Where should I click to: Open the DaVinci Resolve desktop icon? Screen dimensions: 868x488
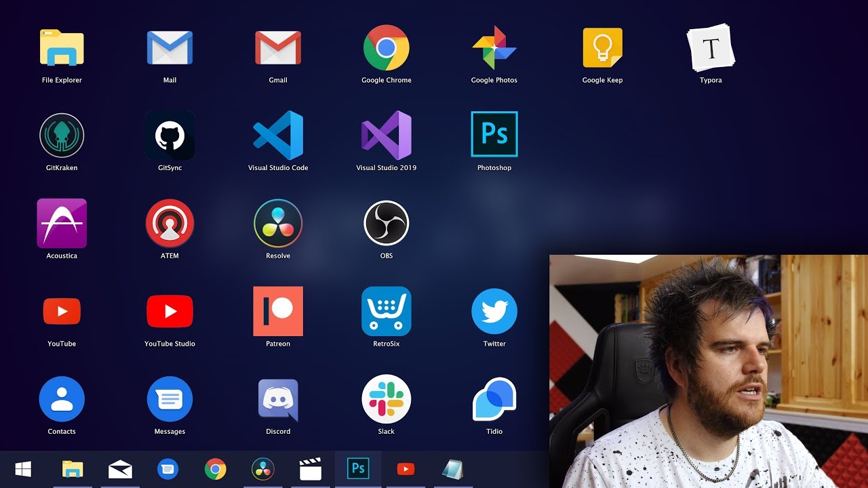[x=278, y=223]
